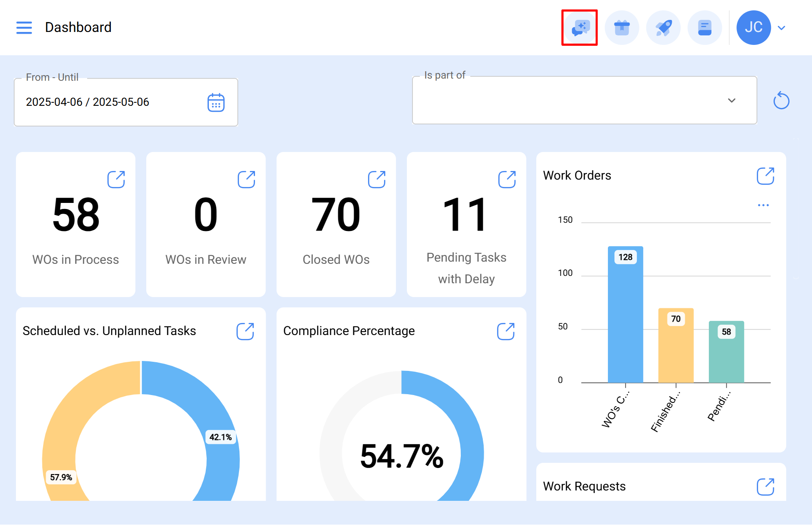Click the Work Orders chart title
The width and height of the screenshot is (812, 525).
point(577,175)
